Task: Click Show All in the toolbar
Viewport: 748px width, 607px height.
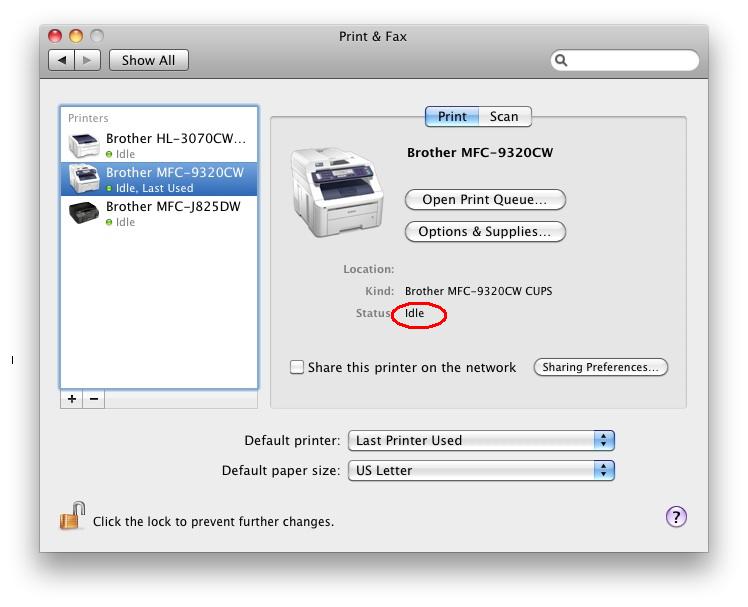Action: 148,60
